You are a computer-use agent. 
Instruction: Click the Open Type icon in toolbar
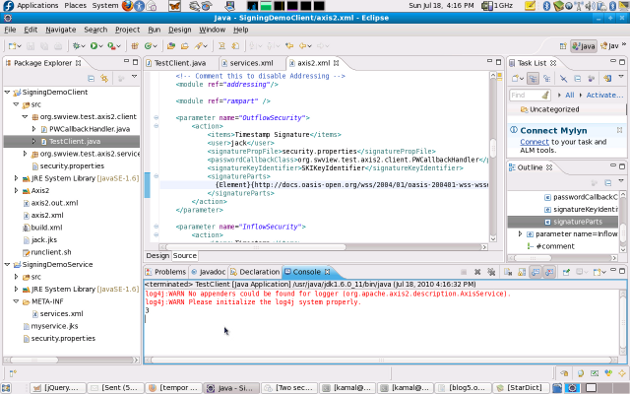click(171, 46)
